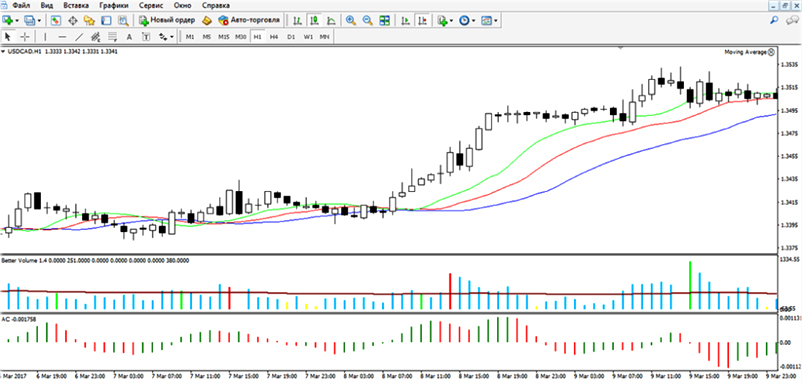
Task: Expand the Periods dropdown arrow
Action: 473,20
